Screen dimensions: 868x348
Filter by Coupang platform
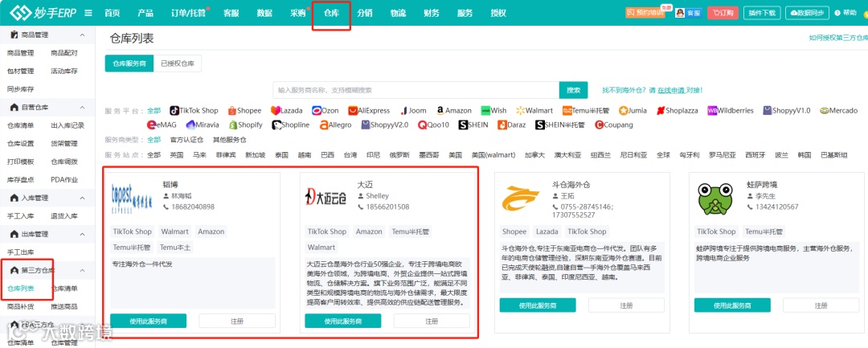613,125
